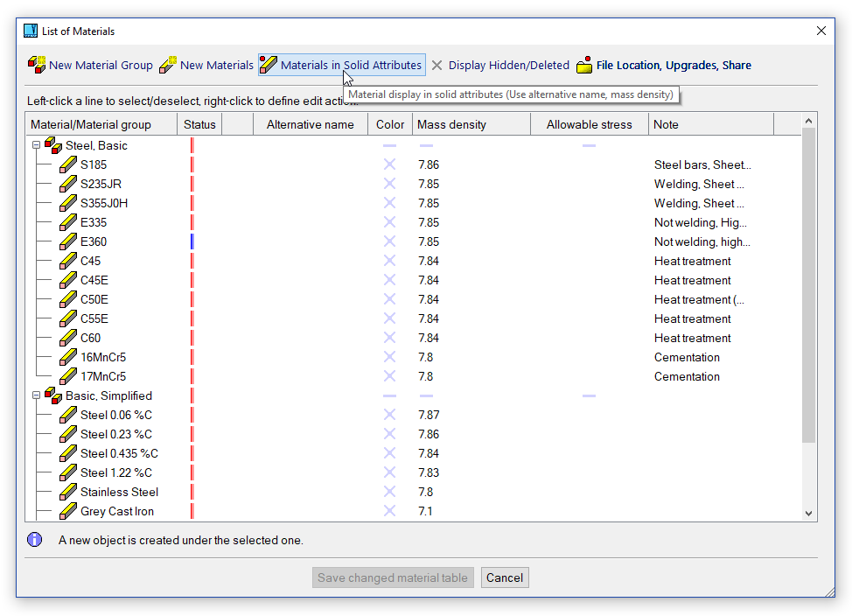Click Save changed material table button

click(x=394, y=577)
